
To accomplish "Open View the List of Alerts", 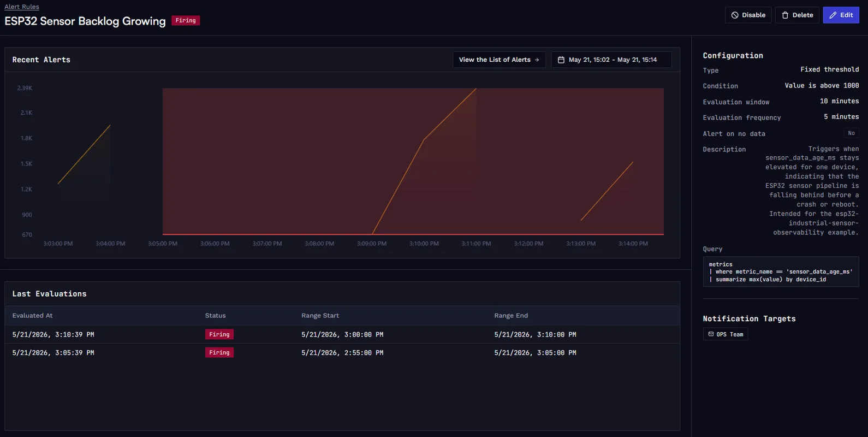I will pyautogui.click(x=499, y=60).
